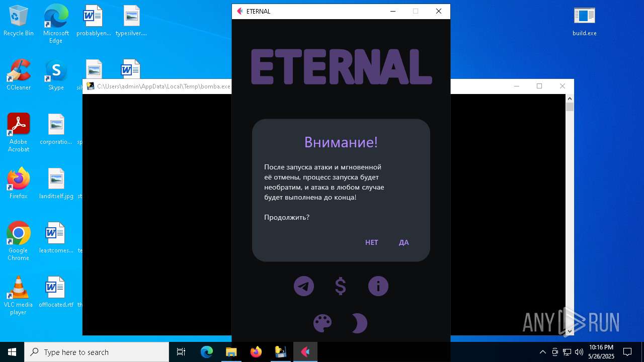
Task: Click the network tray icon
Action: click(x=567, y=352)
